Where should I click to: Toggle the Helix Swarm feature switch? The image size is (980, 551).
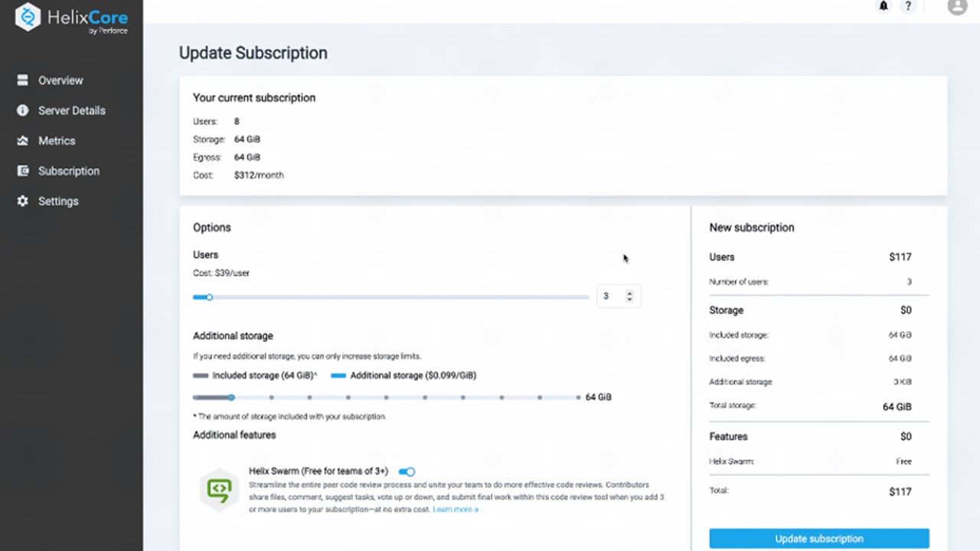pos(407,471)
